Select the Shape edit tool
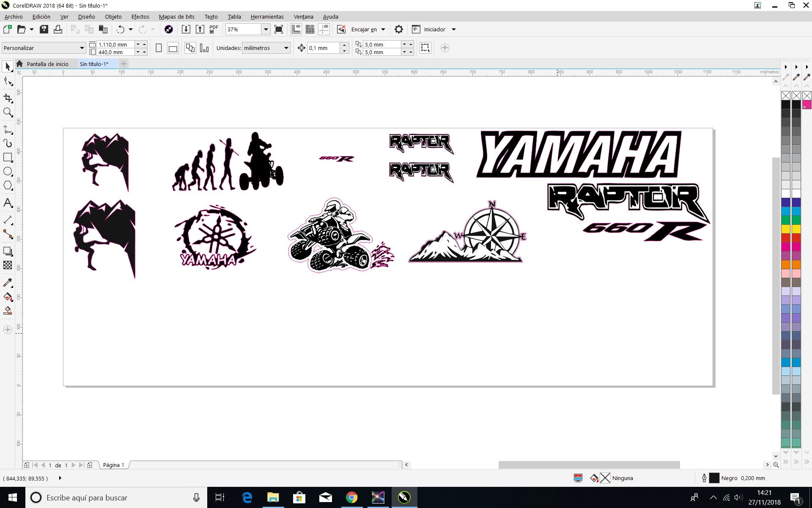 pyautogui.click(x=8, y=81)
